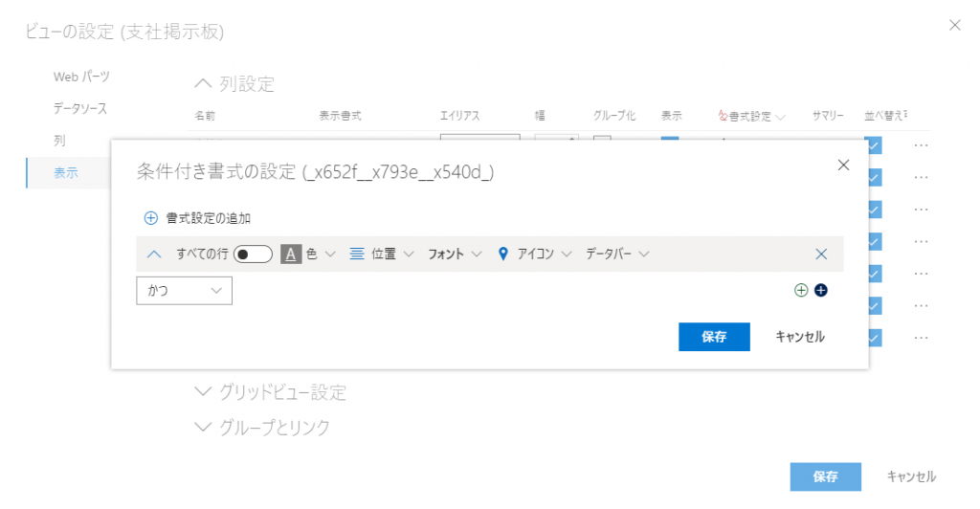
Task: Select the 表示 tab in the sidebar
Action: point(66,173)
